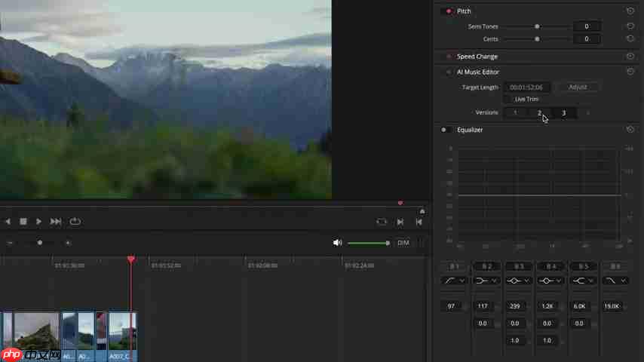Collapse the Pitch section header
The image size is (644, 362).
click(464, 11)
